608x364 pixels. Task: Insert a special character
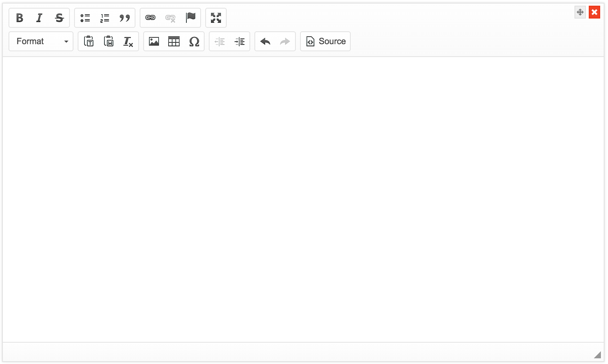point(194,41)
